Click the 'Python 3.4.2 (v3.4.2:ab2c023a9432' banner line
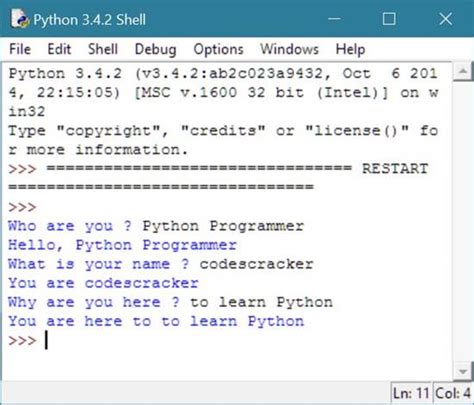 pos(223,73)
